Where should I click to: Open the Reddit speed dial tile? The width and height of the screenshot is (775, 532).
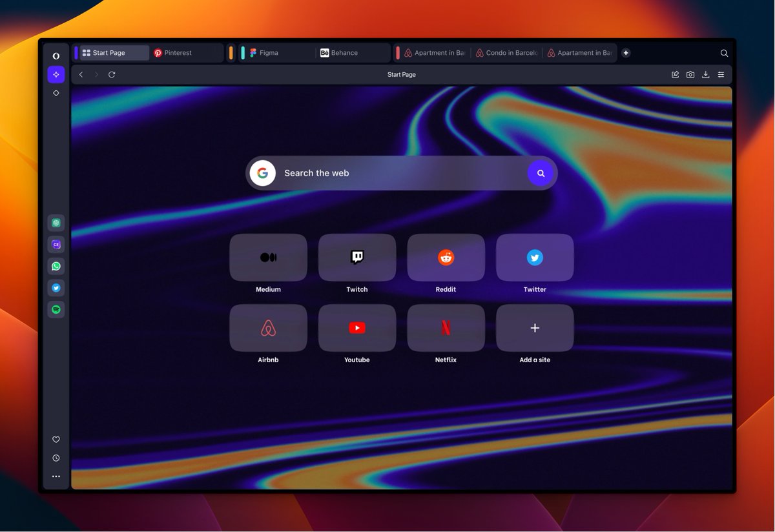[x=446, y=258]
